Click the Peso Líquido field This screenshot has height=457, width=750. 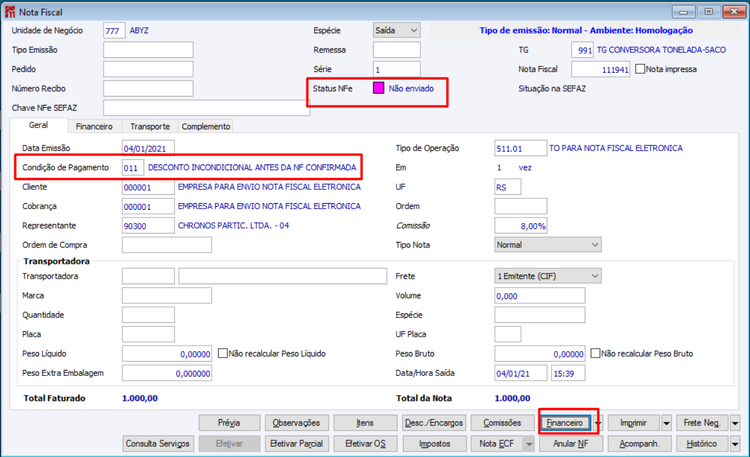click(167, 353)
